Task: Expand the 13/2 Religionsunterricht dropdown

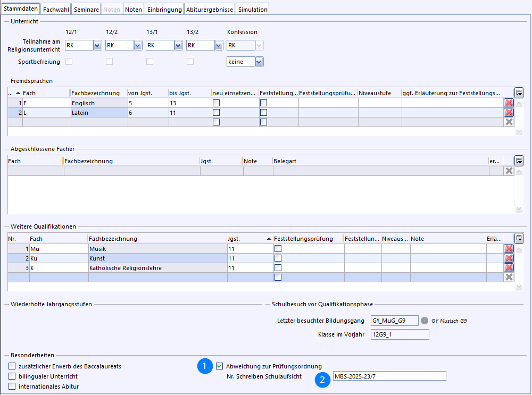Action: pos(219,46)
